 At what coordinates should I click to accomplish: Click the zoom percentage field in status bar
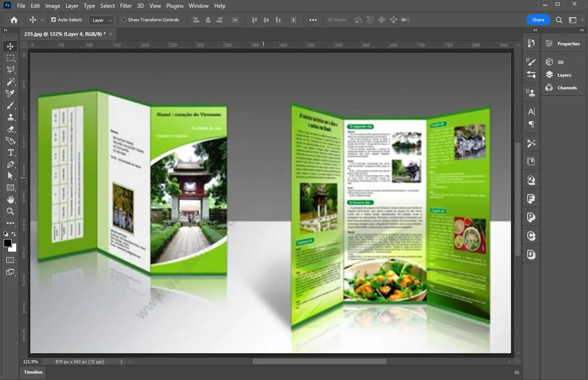(x=30, y=361)
